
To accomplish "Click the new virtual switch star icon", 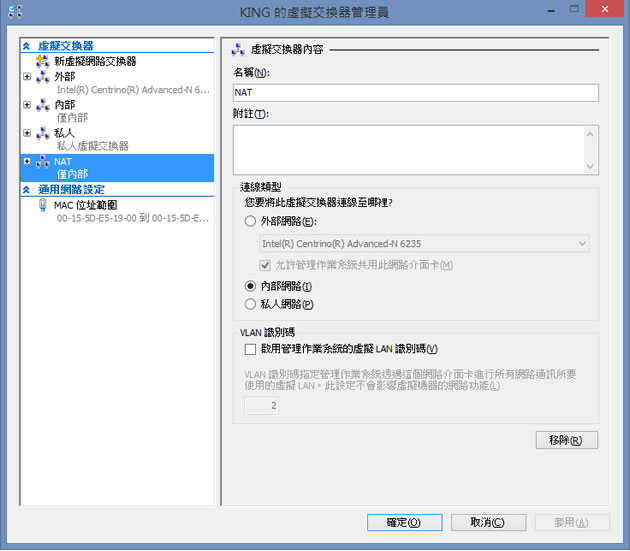I will [42, 61].
